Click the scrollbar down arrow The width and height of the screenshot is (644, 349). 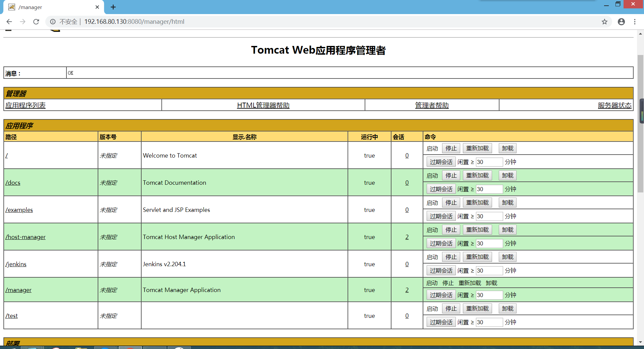pyautogui.click(x=640, y=342)
